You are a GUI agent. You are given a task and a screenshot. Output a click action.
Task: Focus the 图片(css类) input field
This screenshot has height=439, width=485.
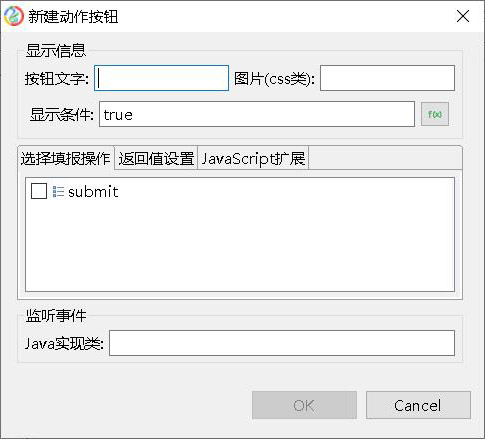(387, 78)
